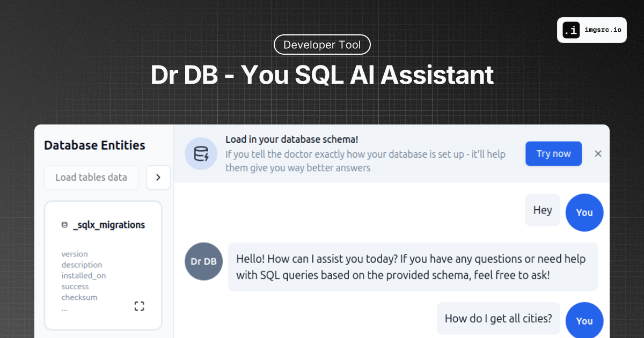
Task: Click the installed_on column label
Action: (x=83, y=275)
